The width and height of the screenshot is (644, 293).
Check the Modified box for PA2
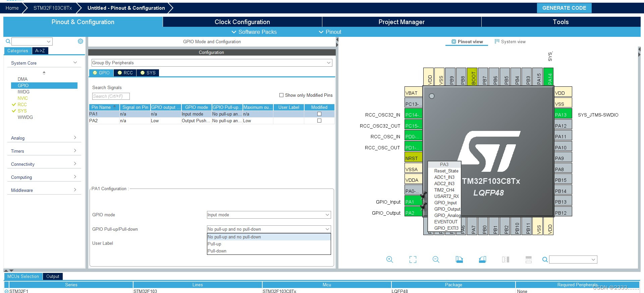point(319,121)
